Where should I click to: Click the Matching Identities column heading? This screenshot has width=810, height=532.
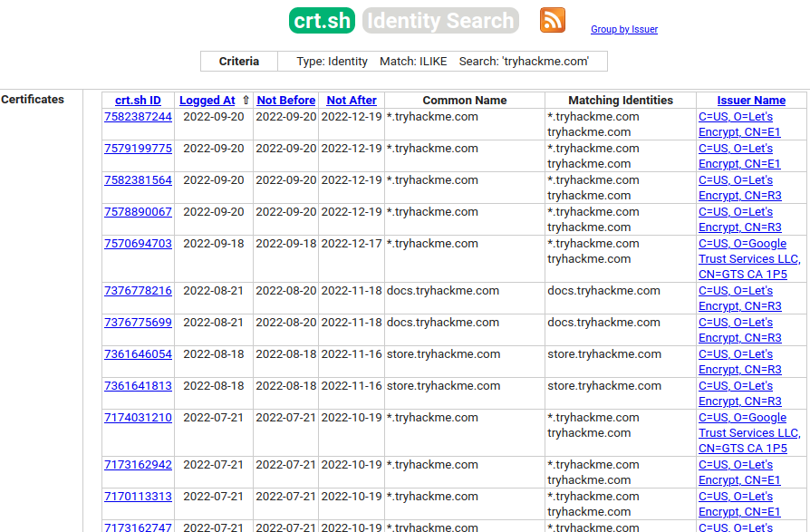pyautogui.click(x=621, y=101)
